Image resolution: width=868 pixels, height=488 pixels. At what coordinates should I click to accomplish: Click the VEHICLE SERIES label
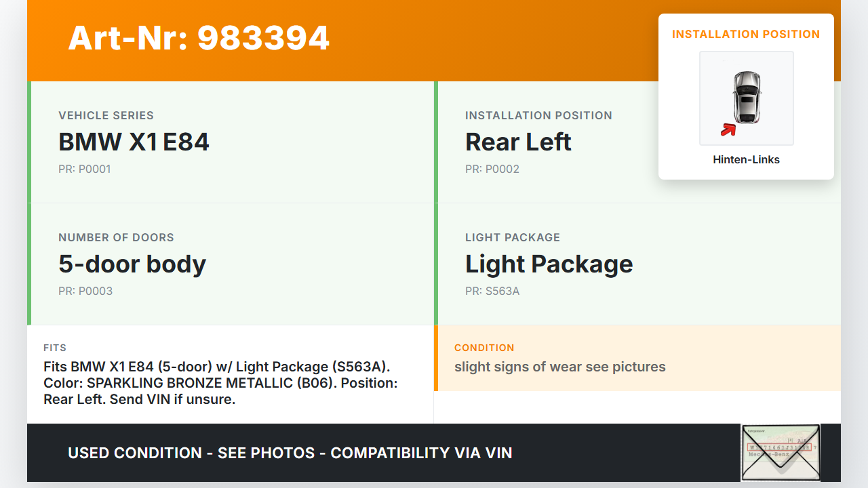[106, 115]
